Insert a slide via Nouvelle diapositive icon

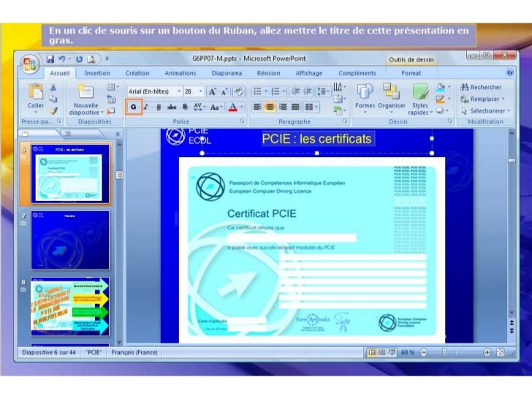click(85, 91)
